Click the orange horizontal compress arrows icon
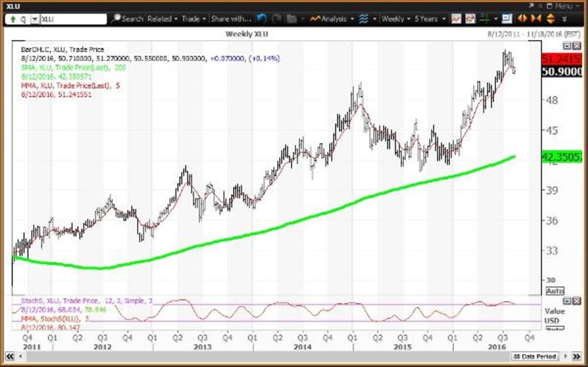The height and width of the screenshot is (367, 588). (x=536, y=19)
